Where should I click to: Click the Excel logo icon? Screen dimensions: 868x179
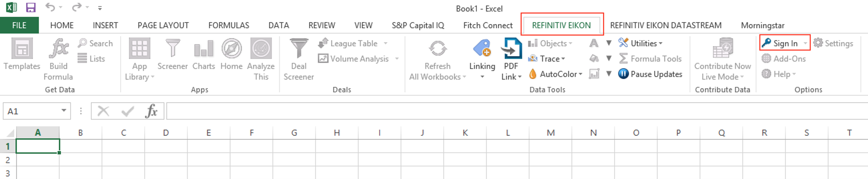pyautogui.click(x=11, y=7)
